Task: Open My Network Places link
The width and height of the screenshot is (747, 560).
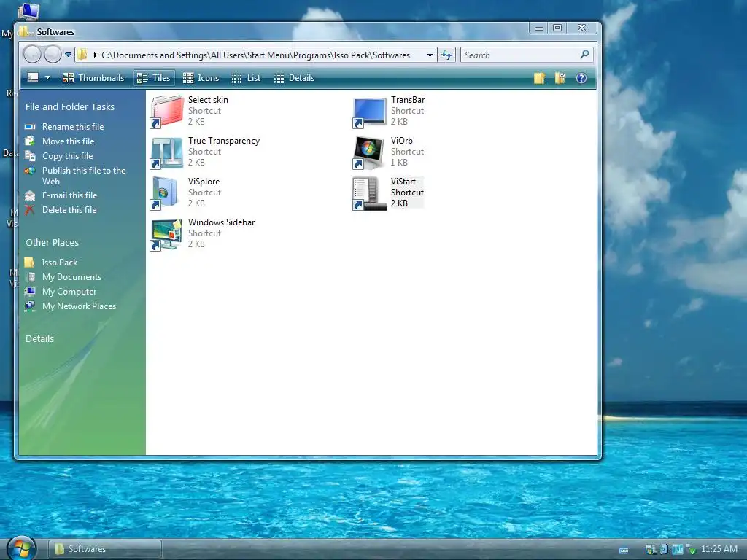Action: [x=79, y=306]
